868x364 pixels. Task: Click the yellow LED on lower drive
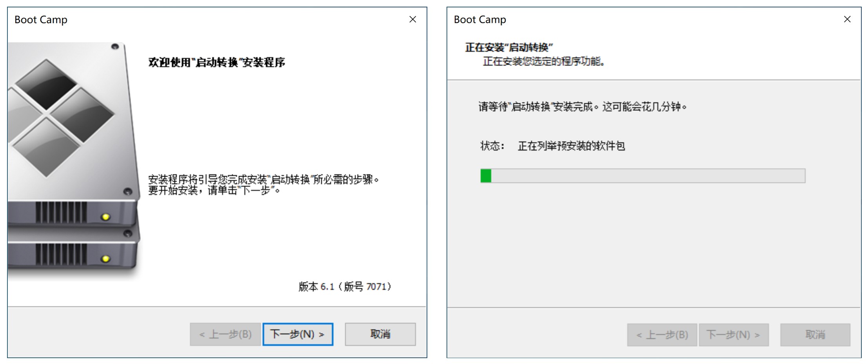tap(105, 258)
